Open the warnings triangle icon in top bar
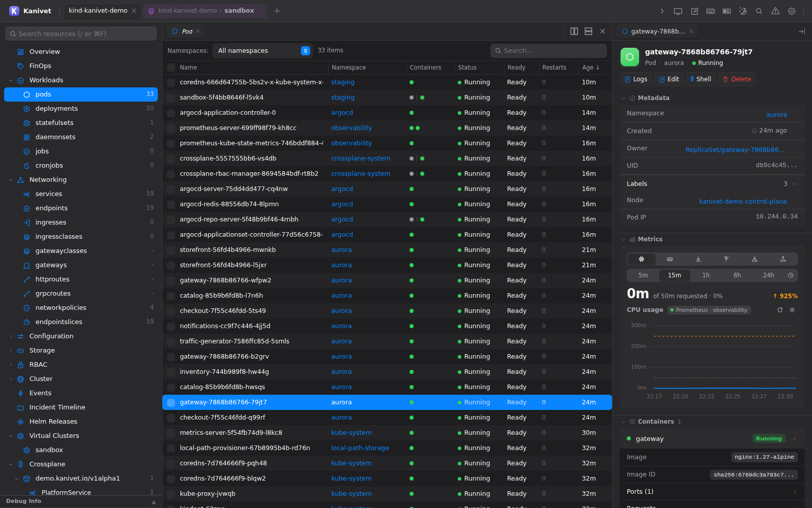Viewport: 812px width, 508px height. click(775, 11)
